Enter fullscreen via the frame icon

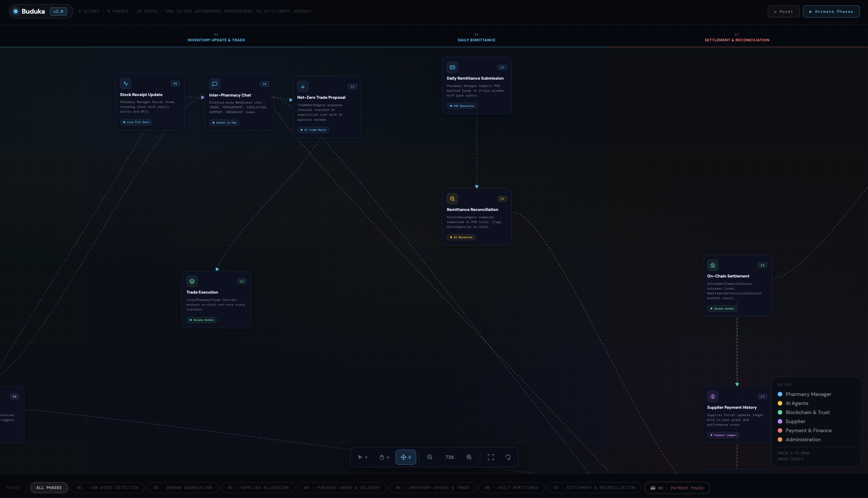coord(491,457)
